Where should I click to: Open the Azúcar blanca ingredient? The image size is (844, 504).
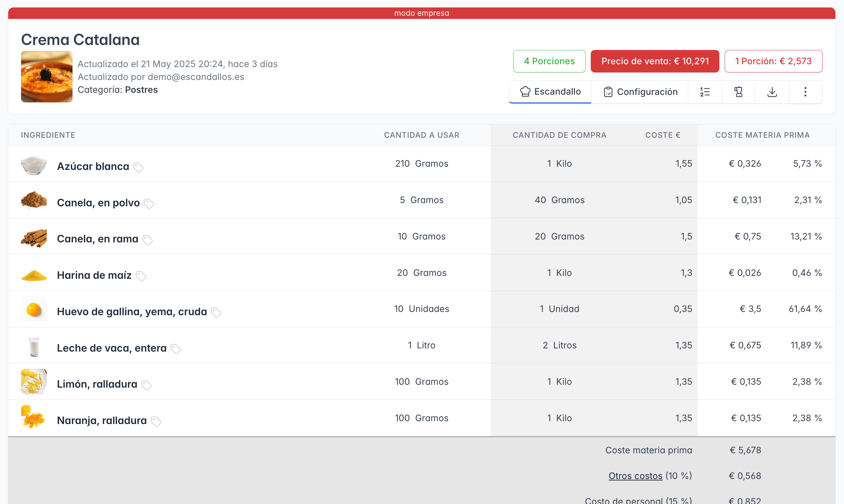[x=93, y=166]
